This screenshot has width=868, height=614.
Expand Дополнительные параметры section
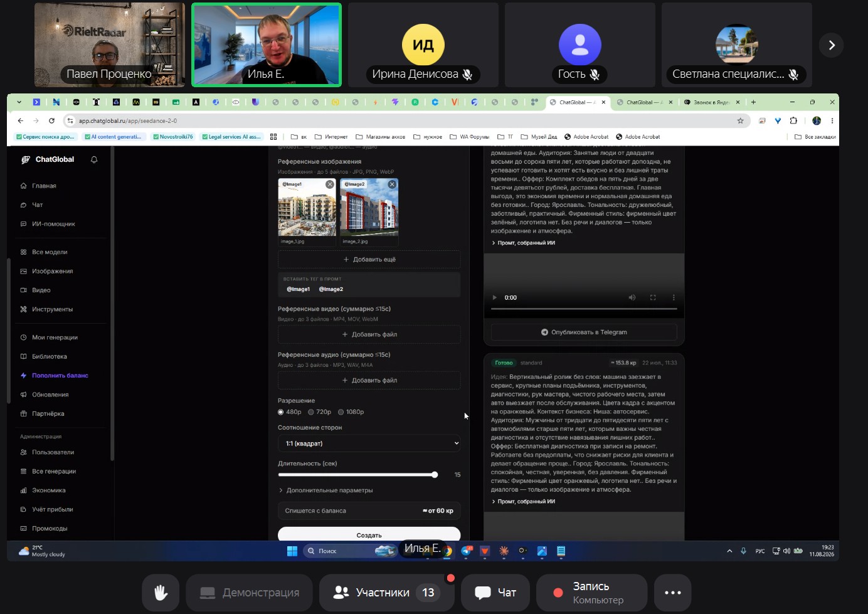[x=325, y=490]
